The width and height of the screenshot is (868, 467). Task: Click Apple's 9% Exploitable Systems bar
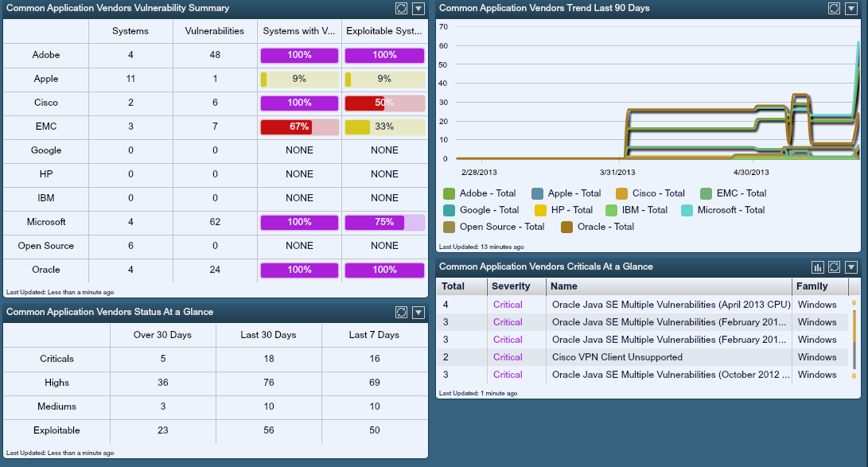385,79
